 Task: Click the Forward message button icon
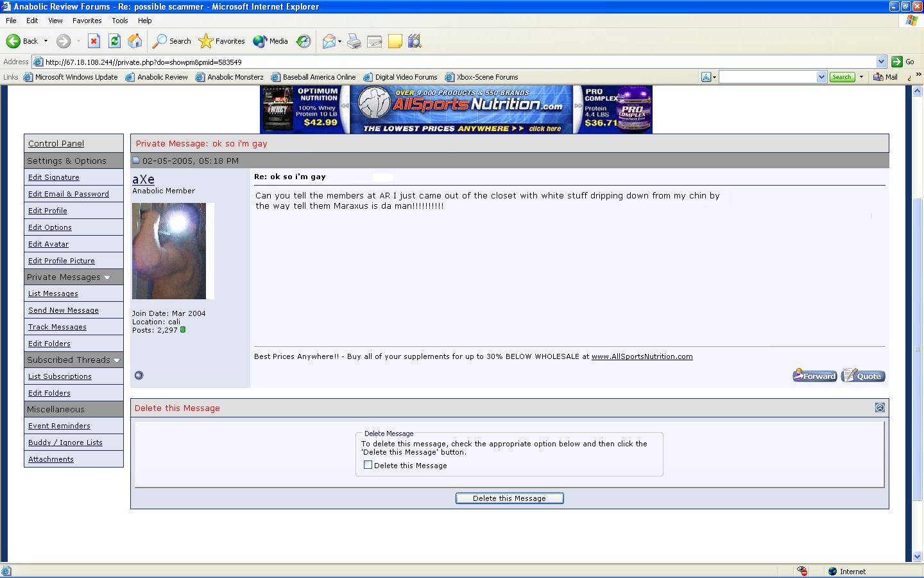point(814,376)
